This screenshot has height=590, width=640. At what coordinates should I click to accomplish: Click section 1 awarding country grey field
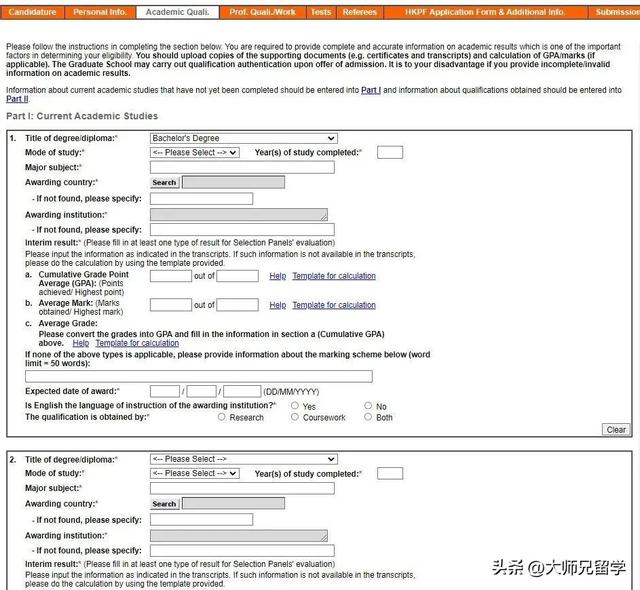[233, 182]
